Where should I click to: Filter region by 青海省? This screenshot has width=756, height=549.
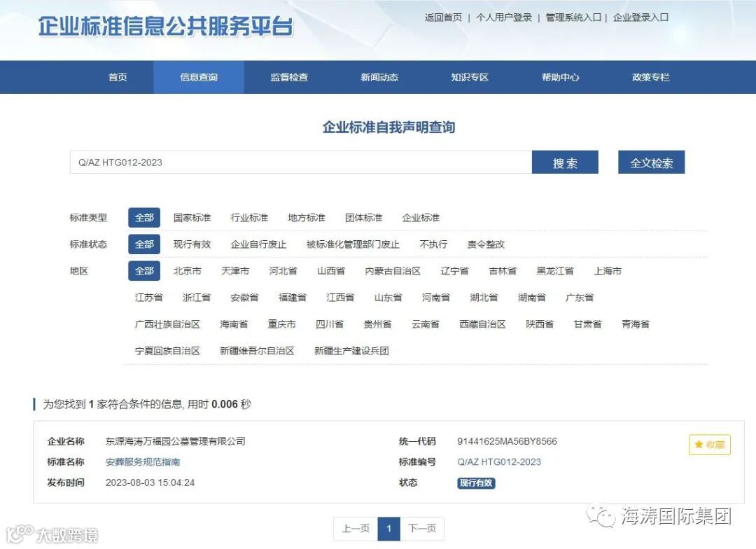[x=636, y=324]
